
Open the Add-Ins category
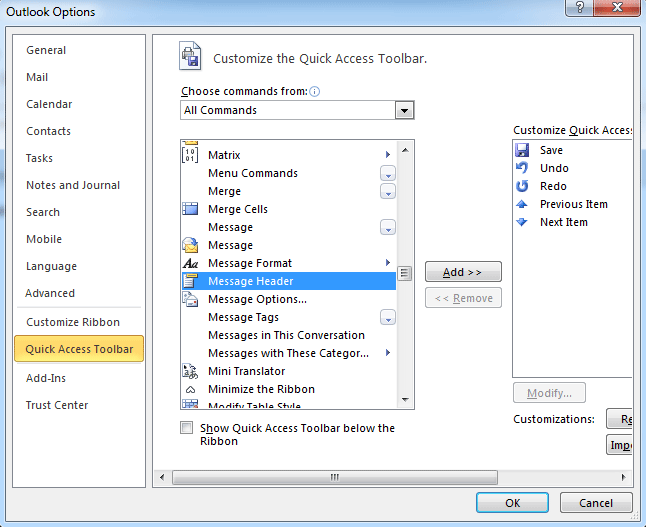point(79,378)
